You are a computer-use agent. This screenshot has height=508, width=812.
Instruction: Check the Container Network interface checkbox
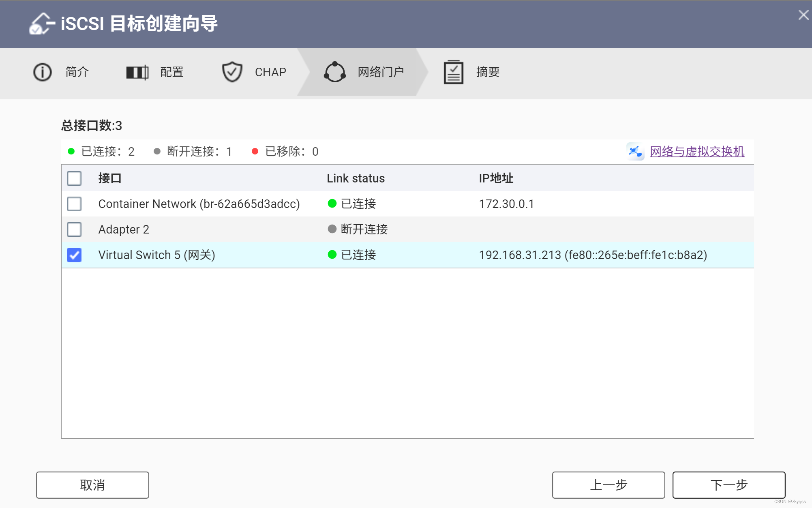tap(74, 204)
